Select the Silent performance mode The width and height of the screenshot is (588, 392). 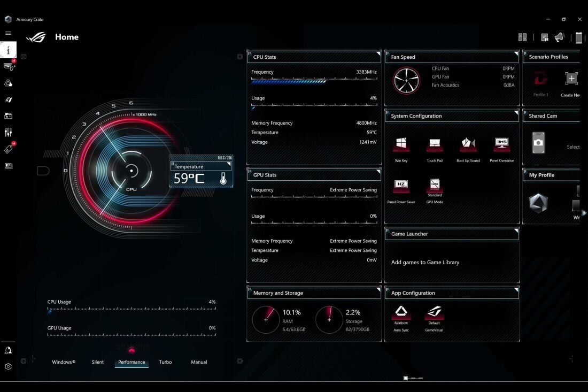97,362
